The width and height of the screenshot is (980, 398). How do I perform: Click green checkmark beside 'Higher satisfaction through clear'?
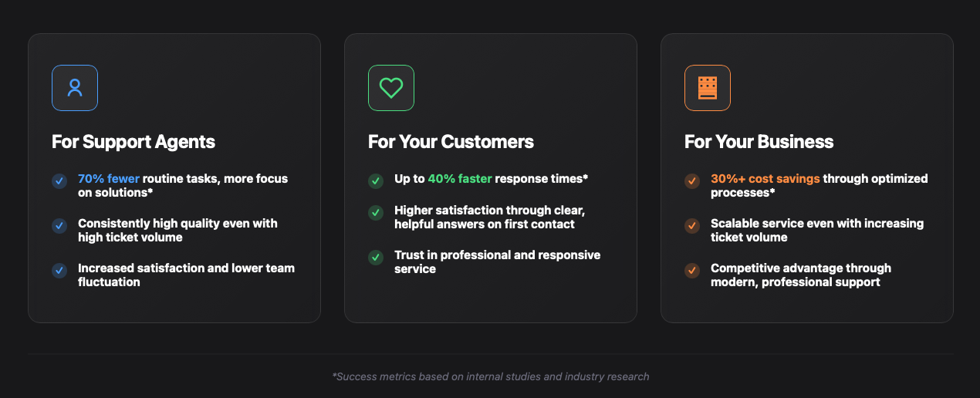376,212
